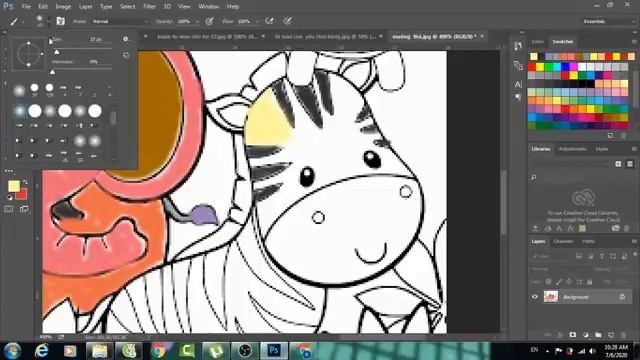The height and width of the screenshot is (360, 640).
Task: Create new layer icon at Layers panel bottom
Action: [611, 335]
